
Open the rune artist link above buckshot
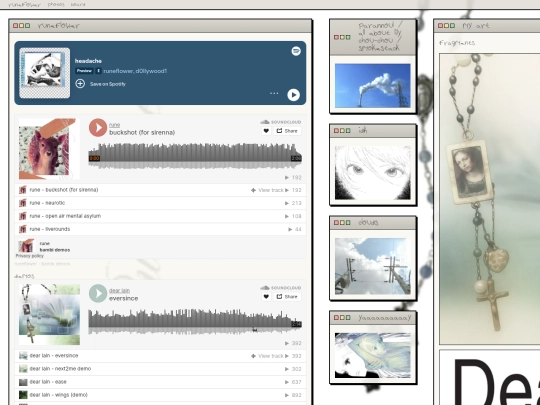tap(114, 125)
